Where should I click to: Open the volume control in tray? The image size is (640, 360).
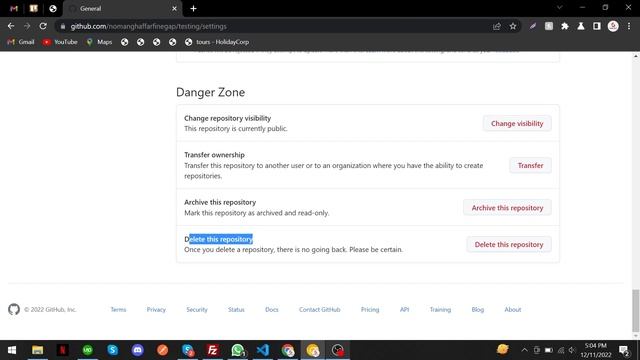[572, 350]
